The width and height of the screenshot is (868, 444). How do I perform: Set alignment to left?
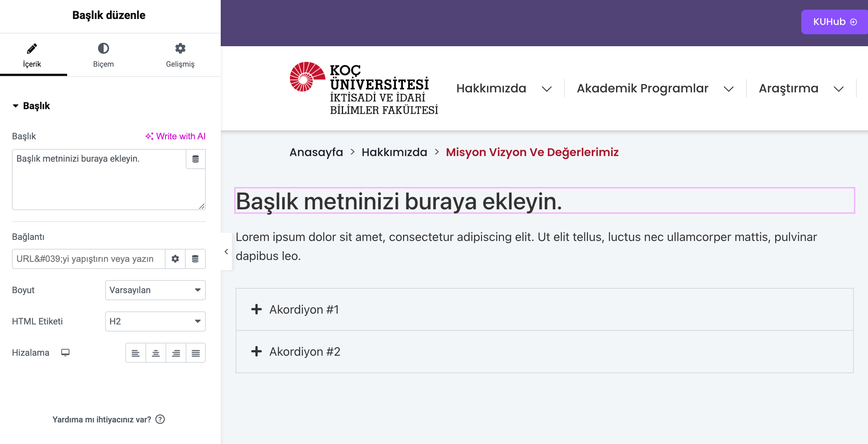coord(136,353)
